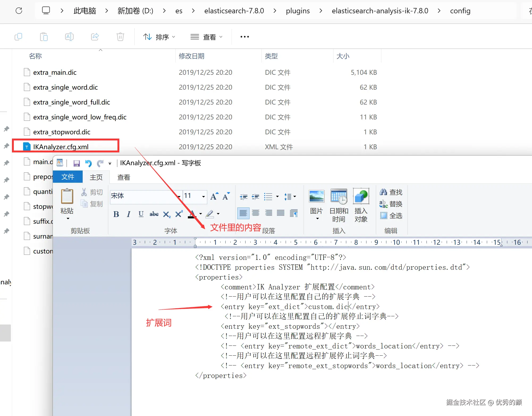
Task: Click the Undo arrow in WordPad
Action: click(88, 163)
